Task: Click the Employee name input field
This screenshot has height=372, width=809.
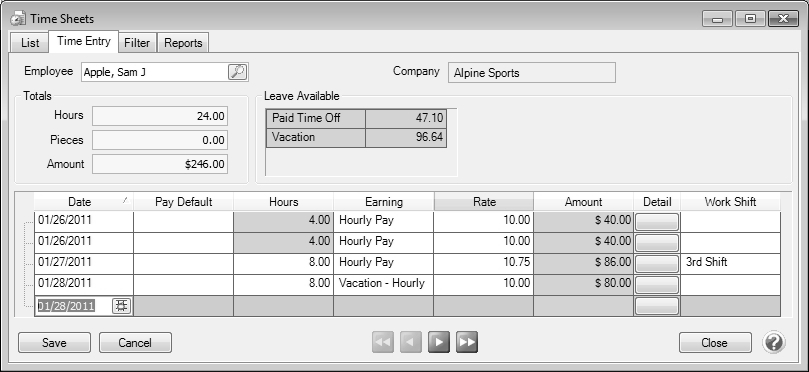Action: pos(154,72)
